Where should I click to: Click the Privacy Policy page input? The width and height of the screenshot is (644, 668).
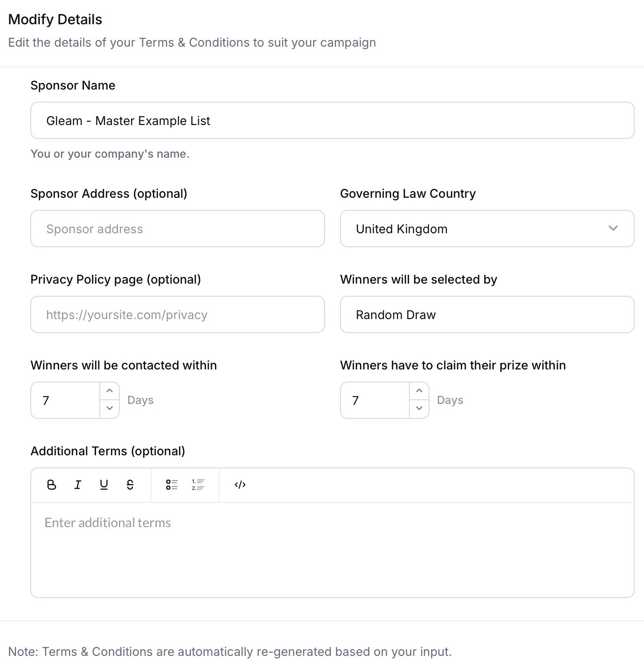[177, 314]
